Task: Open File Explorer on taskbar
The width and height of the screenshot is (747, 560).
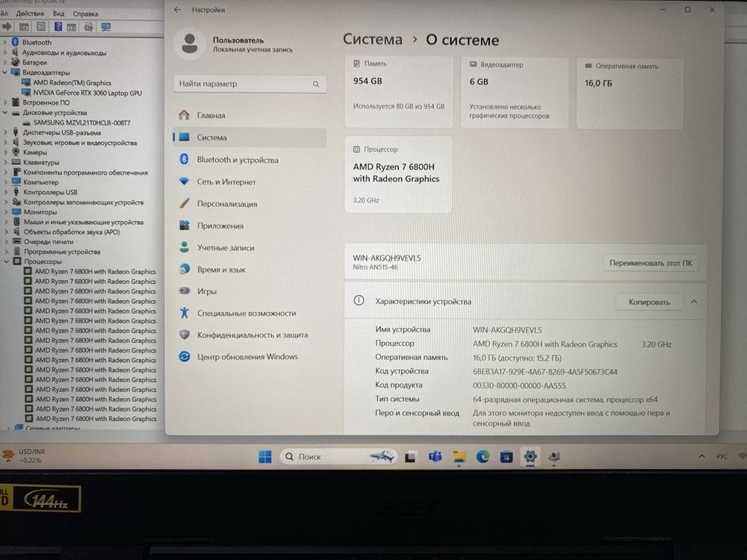Action: pos(459,457)
